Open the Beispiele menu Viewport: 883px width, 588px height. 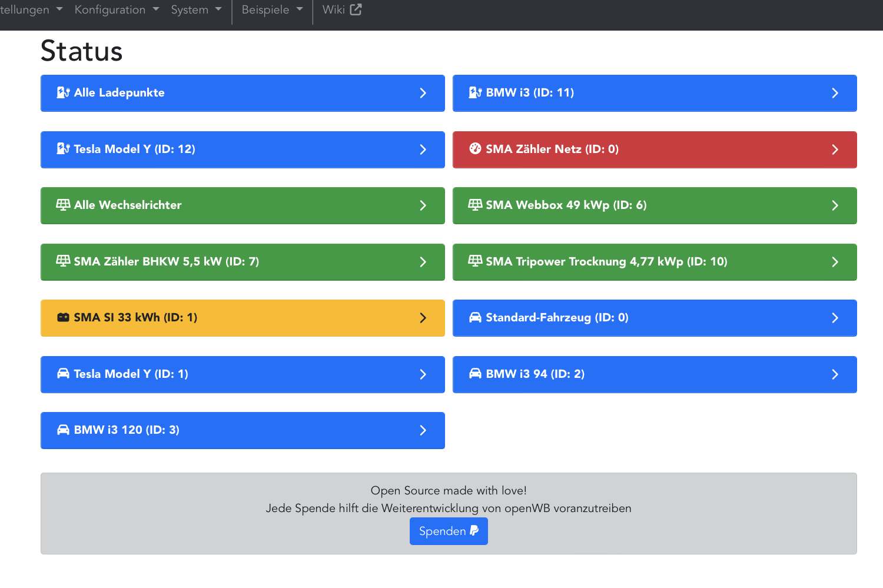[272, 10]
